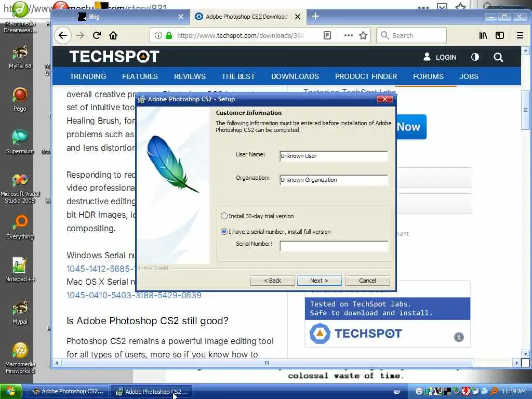Screen dimensions: 532x399
Task: Click the 11:19 AM taskbar clock
Action: (514, 392)
